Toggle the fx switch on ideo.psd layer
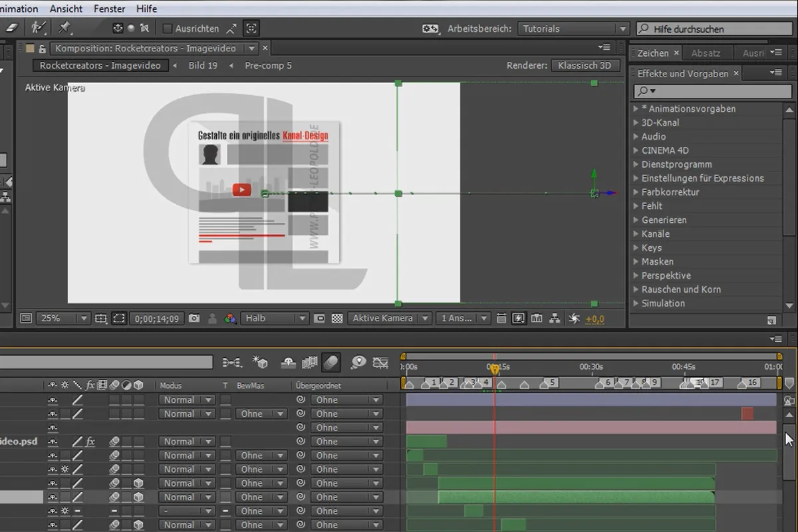 [x=90, y=442]
